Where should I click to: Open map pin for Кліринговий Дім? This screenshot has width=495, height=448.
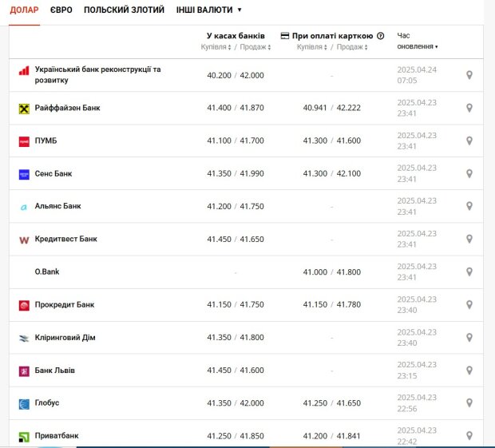[469, 338]
